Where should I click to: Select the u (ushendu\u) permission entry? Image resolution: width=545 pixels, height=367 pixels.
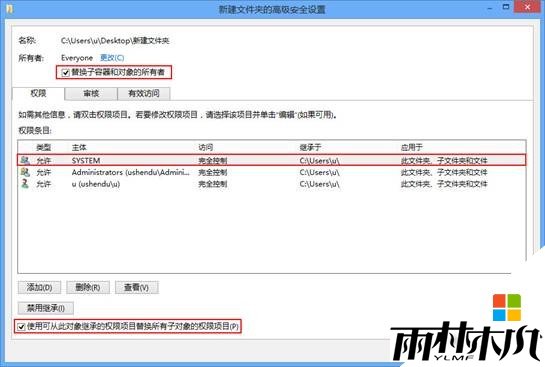click(x=271, y=184)
